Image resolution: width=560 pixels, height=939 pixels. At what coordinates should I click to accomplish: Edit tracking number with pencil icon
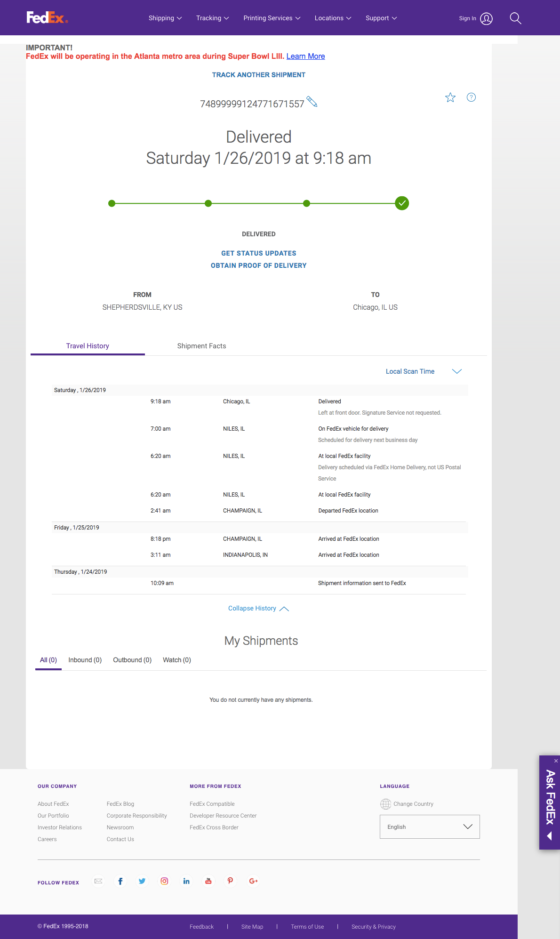click(x=312, y=101)
